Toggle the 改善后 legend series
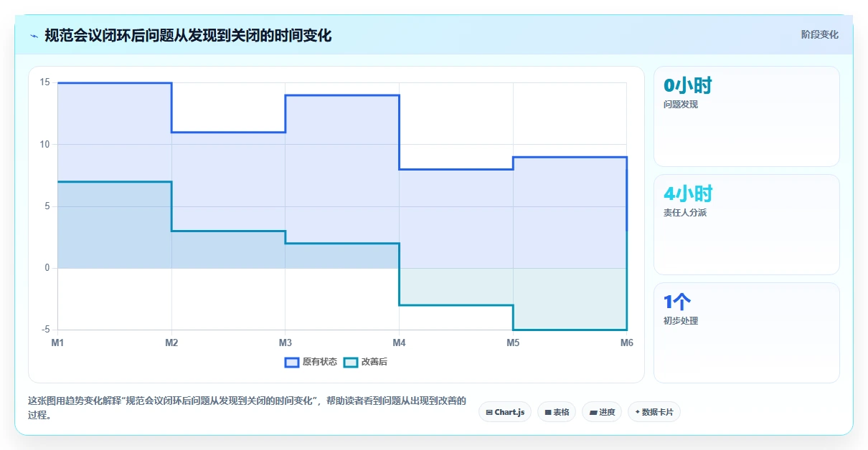The height and width of the screenshot is (450, 868). pyautogui.click(x=365, y=362)
